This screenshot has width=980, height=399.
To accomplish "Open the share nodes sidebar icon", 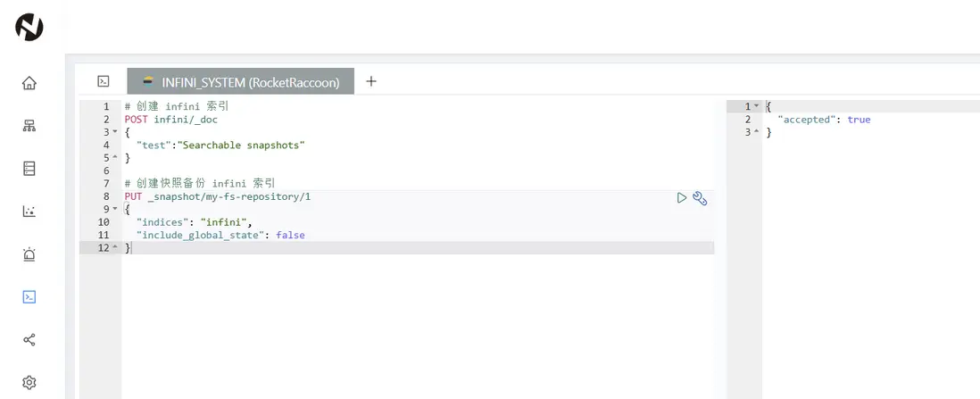I will 29,340.
